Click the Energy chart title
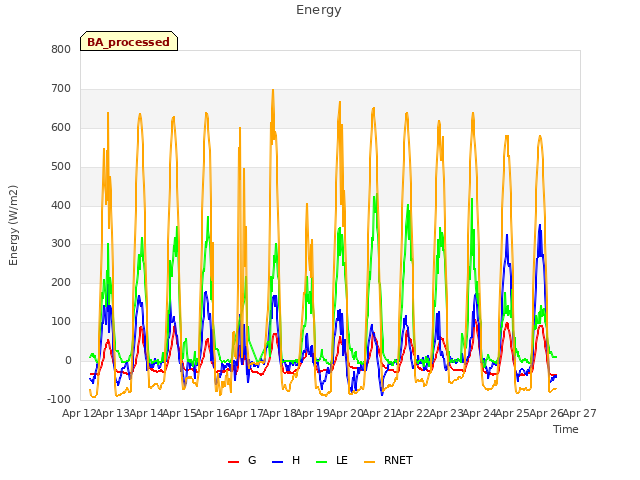The height and width of the screenshot is (480, 640). pyautogui.click(x=318, y=10)
